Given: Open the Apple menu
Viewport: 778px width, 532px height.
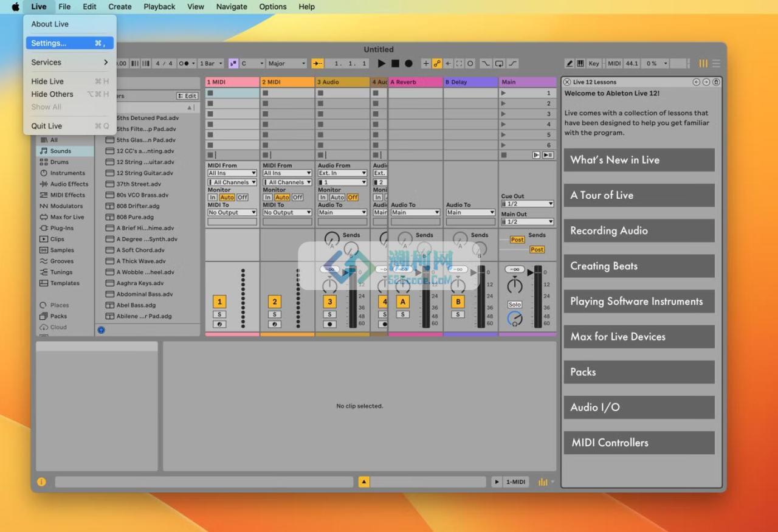Looking at the screenshot, I should point(15,7).
